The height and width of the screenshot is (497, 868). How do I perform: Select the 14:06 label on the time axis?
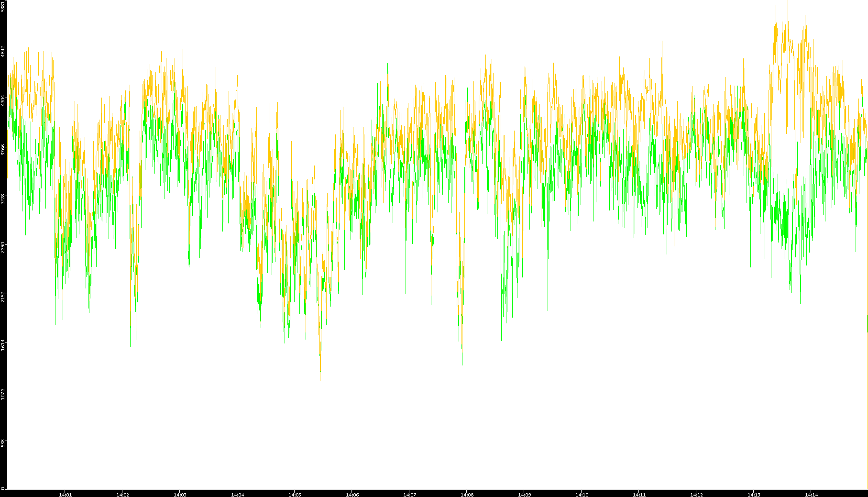[x=352, y=495]
